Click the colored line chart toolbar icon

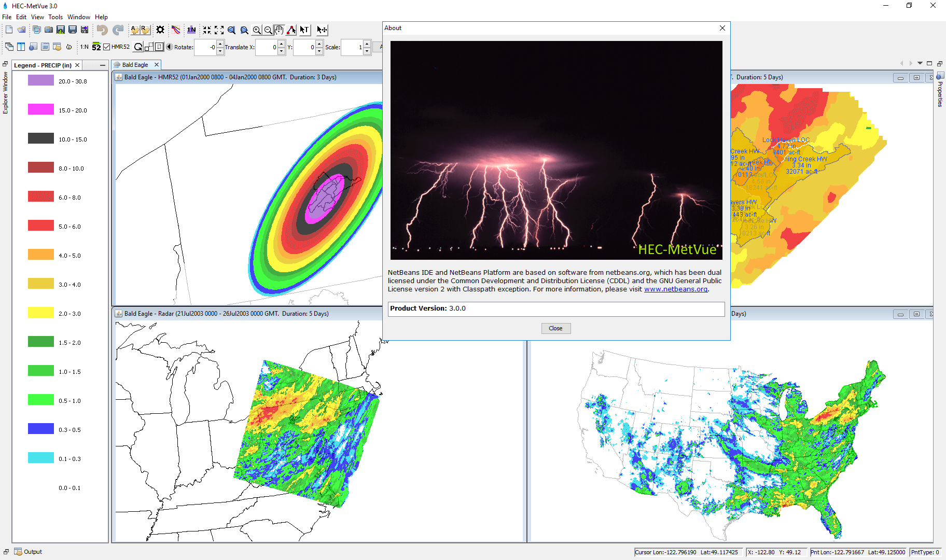pos(176,30)
